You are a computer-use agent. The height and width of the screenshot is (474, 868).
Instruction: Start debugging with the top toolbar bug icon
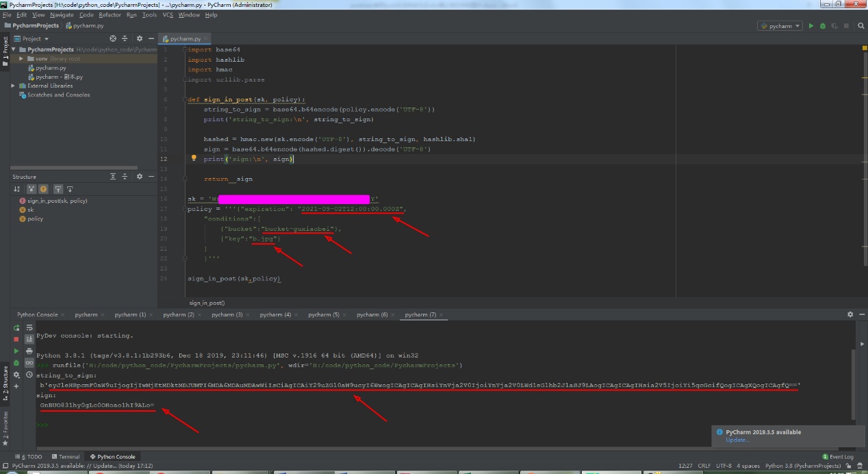[x=823, y=26]
